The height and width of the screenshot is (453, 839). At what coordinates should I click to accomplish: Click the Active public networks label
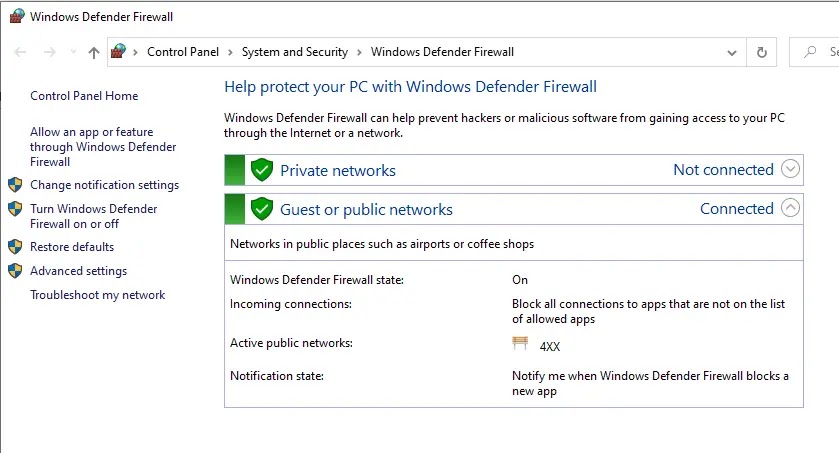coord(291,343)
